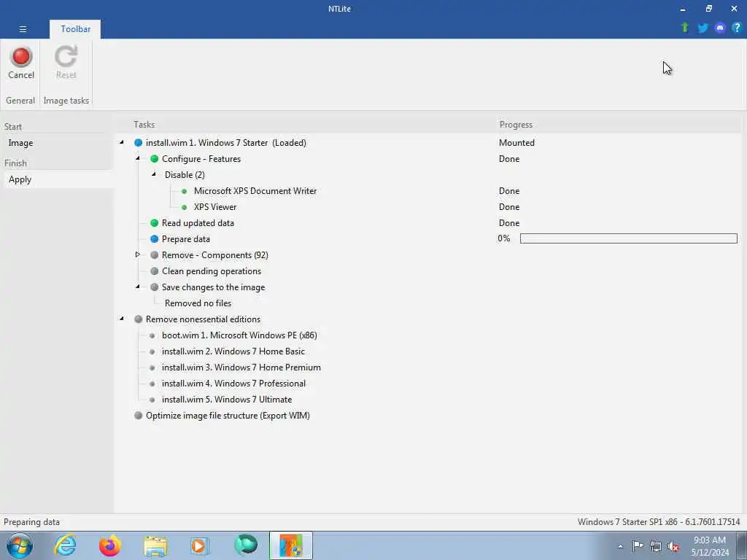The image size is (747, 560).
Task: Select the Prepare data task
Action: point(186,239)
